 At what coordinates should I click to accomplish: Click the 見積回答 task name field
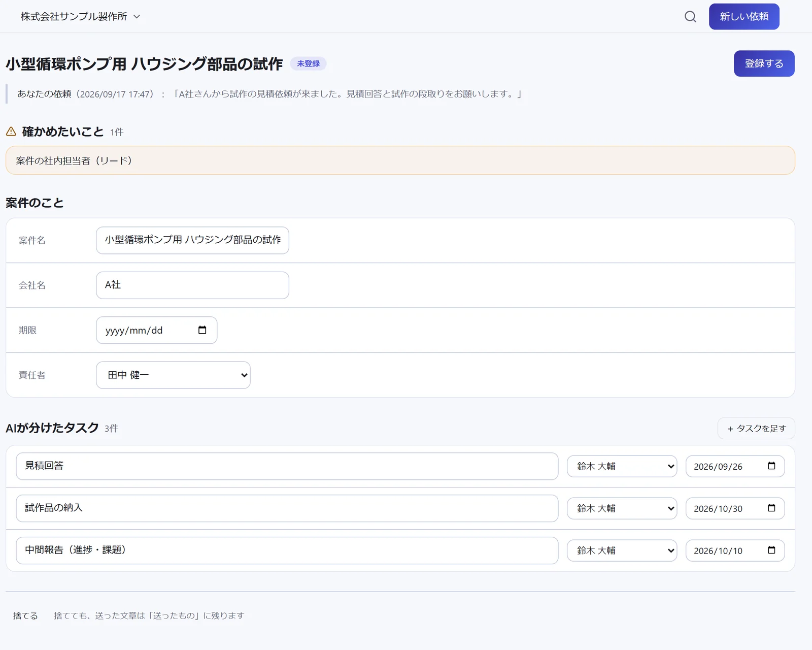(287, 466)
